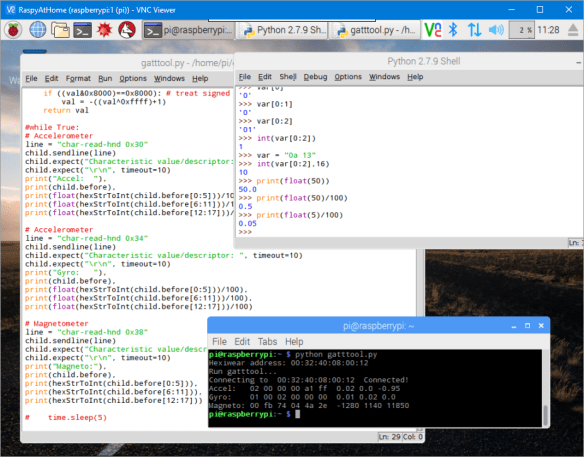Switch to Python 2.7.9 Shell taskbar button
584x457 pixels.
[283, 30]
